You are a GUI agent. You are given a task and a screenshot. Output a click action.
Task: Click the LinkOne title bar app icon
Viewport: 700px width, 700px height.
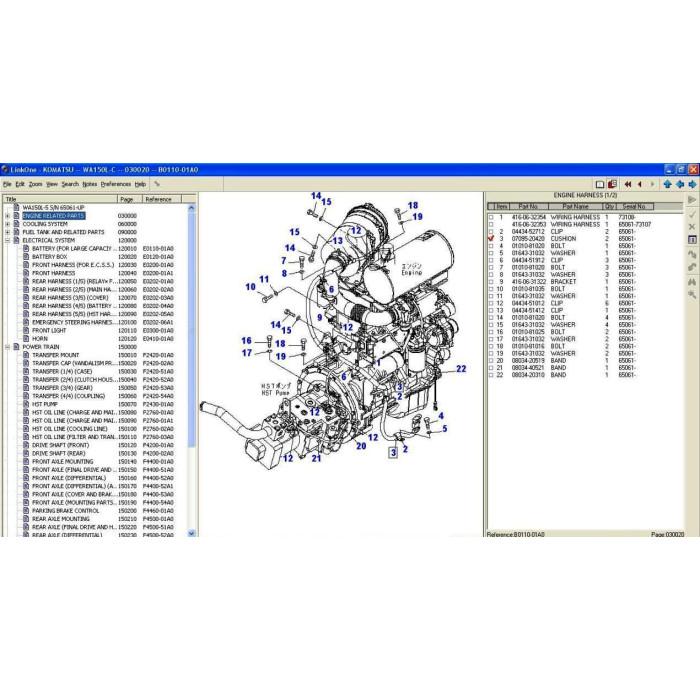(5, 170)
